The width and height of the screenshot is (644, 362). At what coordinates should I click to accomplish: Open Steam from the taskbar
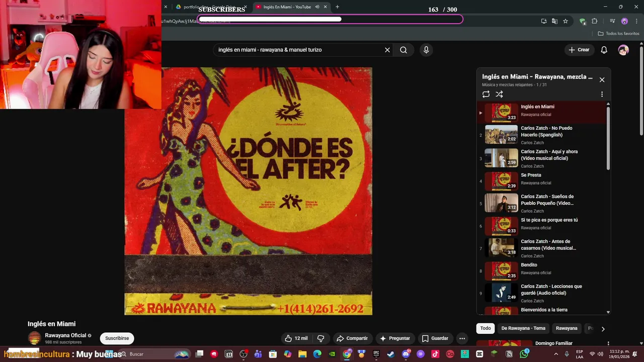391,354
